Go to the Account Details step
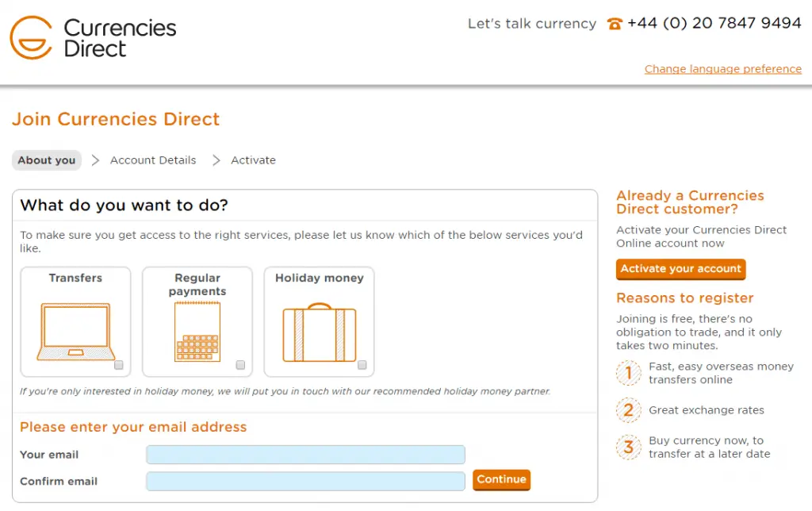Image resolution: width=812 pixels, height=511 pixels. tap(153, 160)
